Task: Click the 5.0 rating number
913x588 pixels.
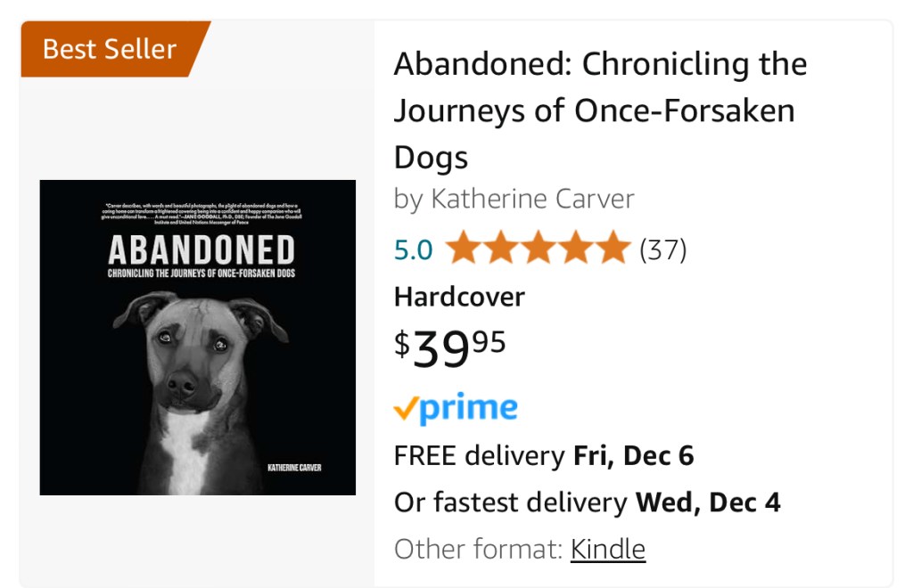Action: (x=413, y=249)
